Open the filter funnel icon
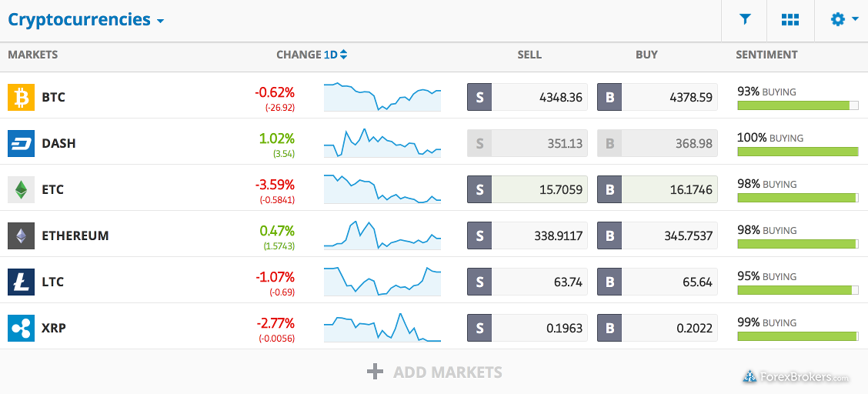Screen dimensions: 868x394 [745, 20]
